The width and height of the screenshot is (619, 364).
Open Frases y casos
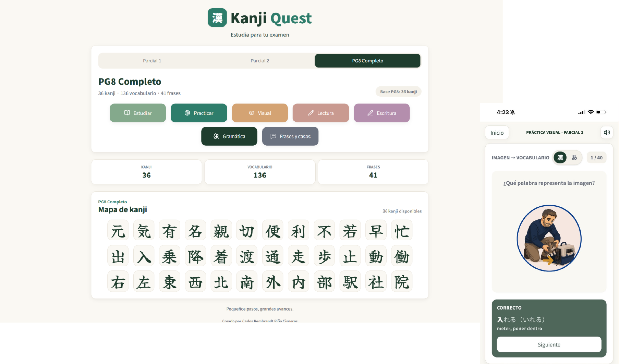click(x=290, y=136)
